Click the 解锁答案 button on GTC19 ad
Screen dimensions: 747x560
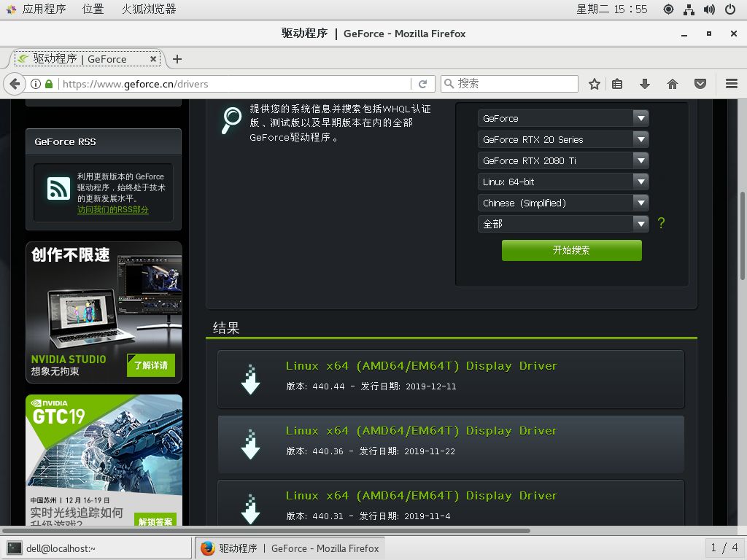pyautogui.click(x=155, y=520)
